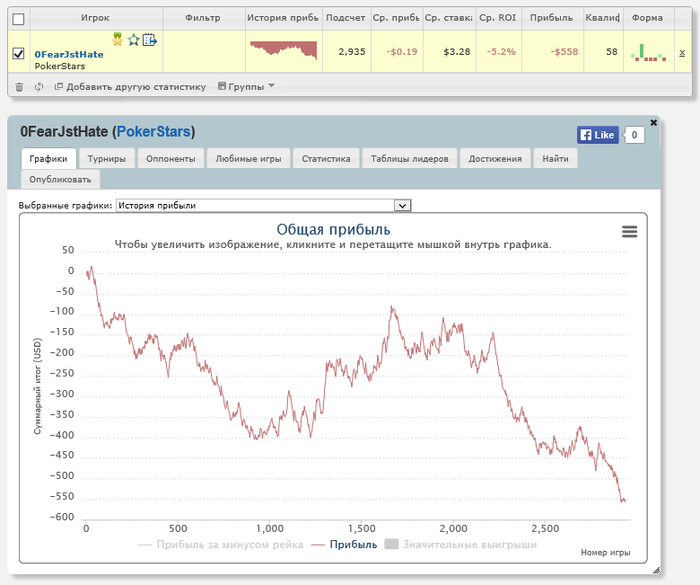Click the Facebook Like button
The height and width of the screenshot is (585, 700).
click(x=598, y=135)
